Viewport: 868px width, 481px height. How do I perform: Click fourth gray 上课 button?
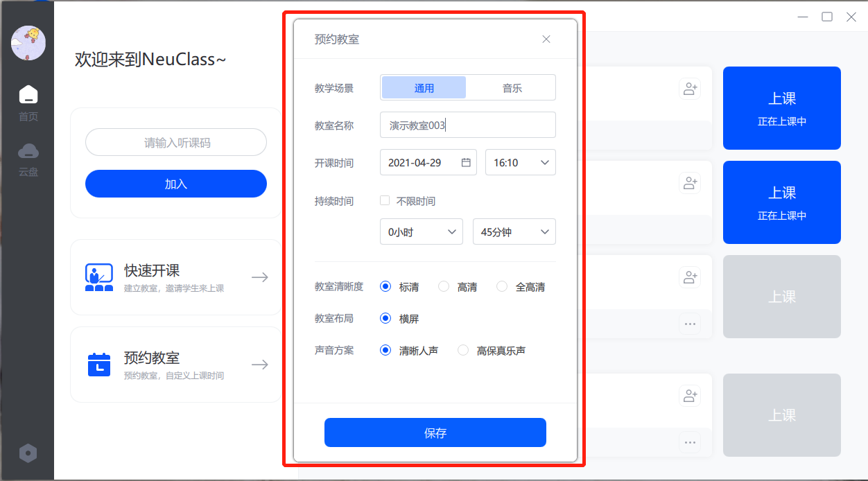click(782, 415)
